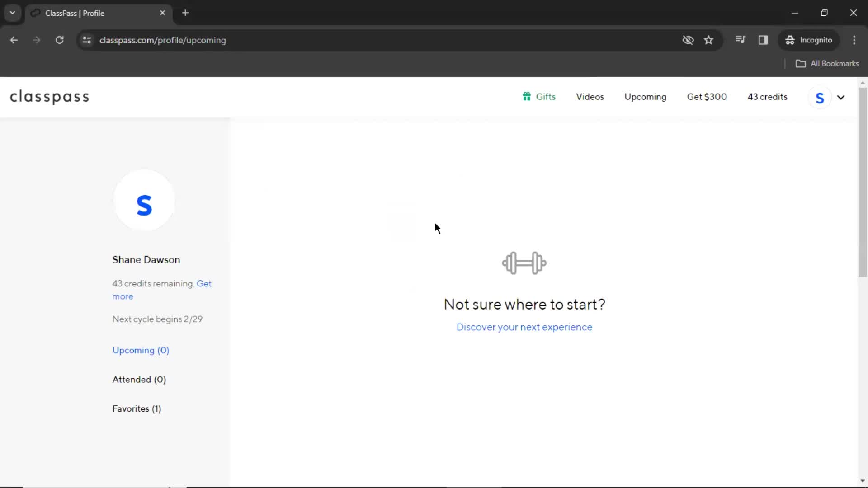The image size is (868, 488).
Task: Click the Next cycle begins 2/29 text
Action: (157, 319)
